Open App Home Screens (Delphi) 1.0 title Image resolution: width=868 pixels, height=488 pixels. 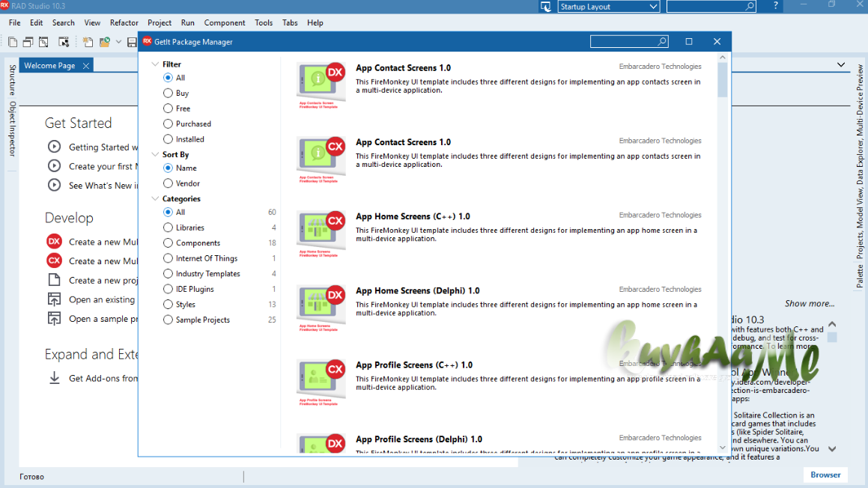(x=417, y=290)
